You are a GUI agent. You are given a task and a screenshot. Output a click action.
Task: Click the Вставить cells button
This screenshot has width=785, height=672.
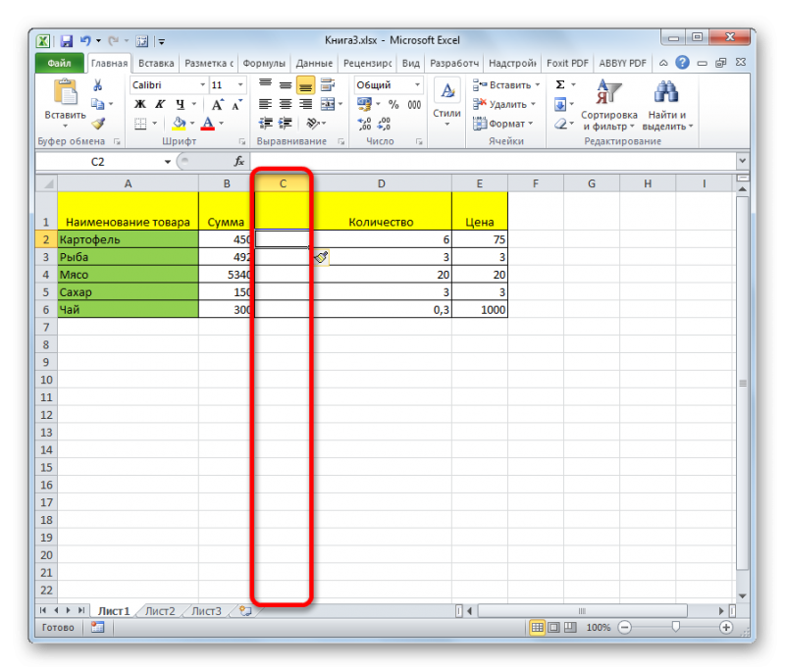tap(506, 85)
